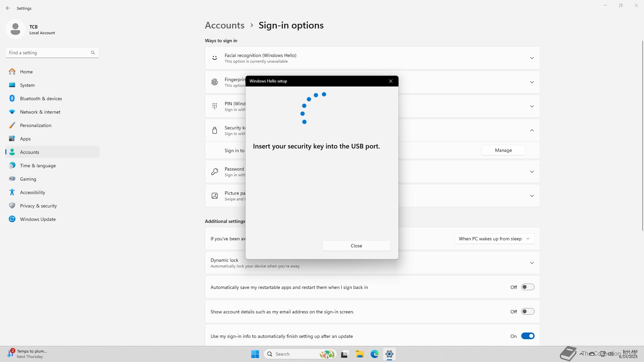Go to Windows Update in sidebar
Screen dimensions: 644x362
pos(38,219)
